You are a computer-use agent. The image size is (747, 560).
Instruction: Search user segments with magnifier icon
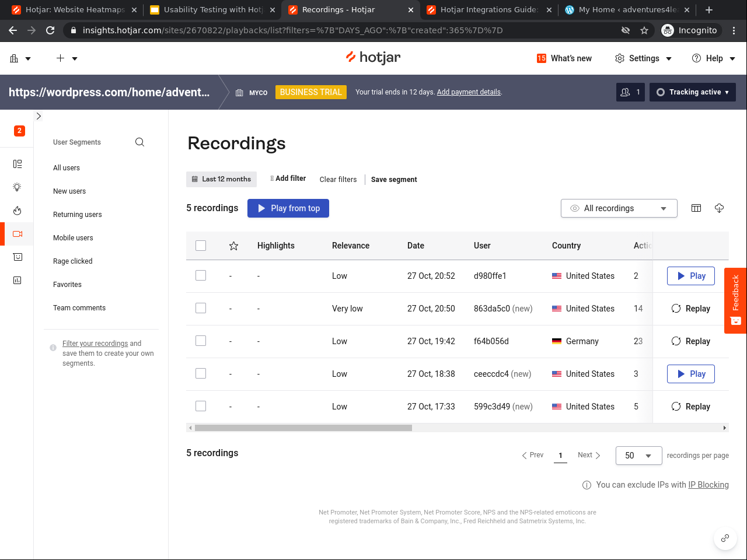[139, 142]
